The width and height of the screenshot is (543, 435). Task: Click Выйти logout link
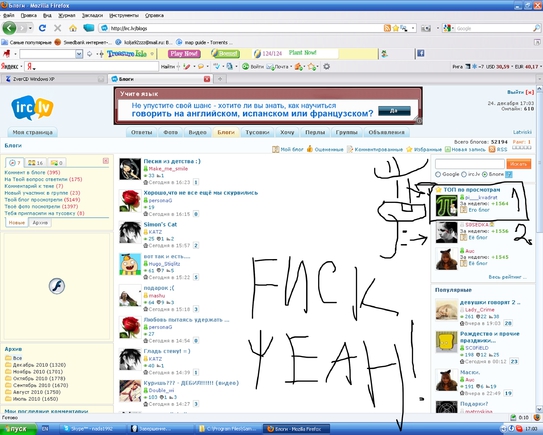pyautogui.click(x=515, y=92)
